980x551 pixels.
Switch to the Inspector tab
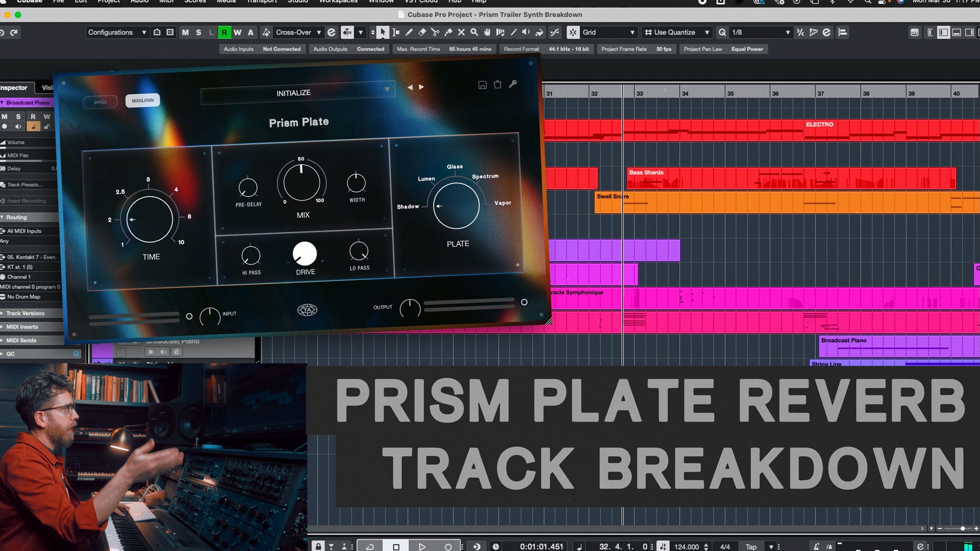[14, 88]
